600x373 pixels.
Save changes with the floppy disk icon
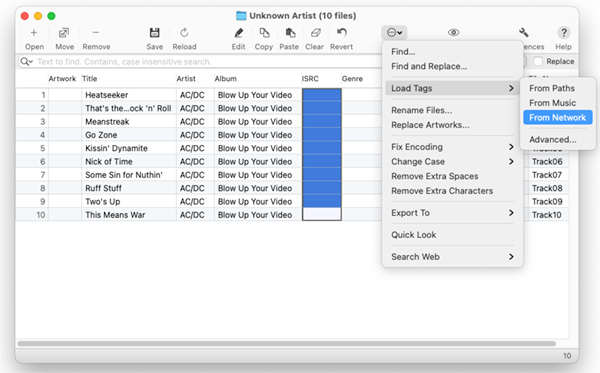[154, 33]
